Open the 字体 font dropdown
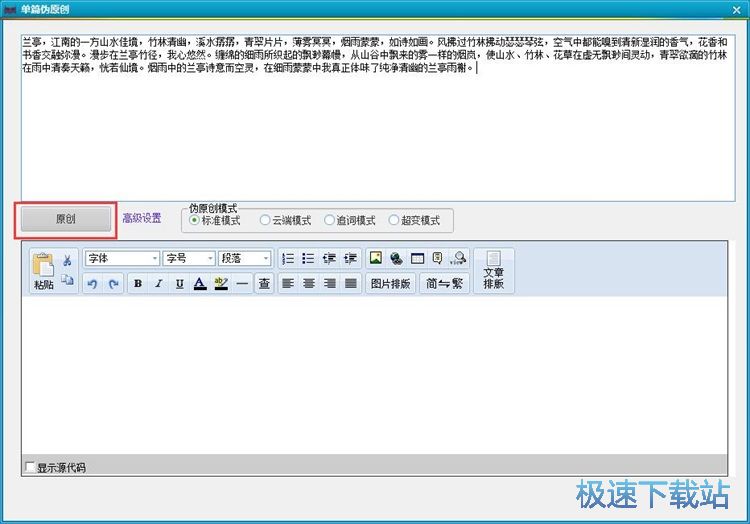This screenshot has width=750, height=524. click(122, 259)
